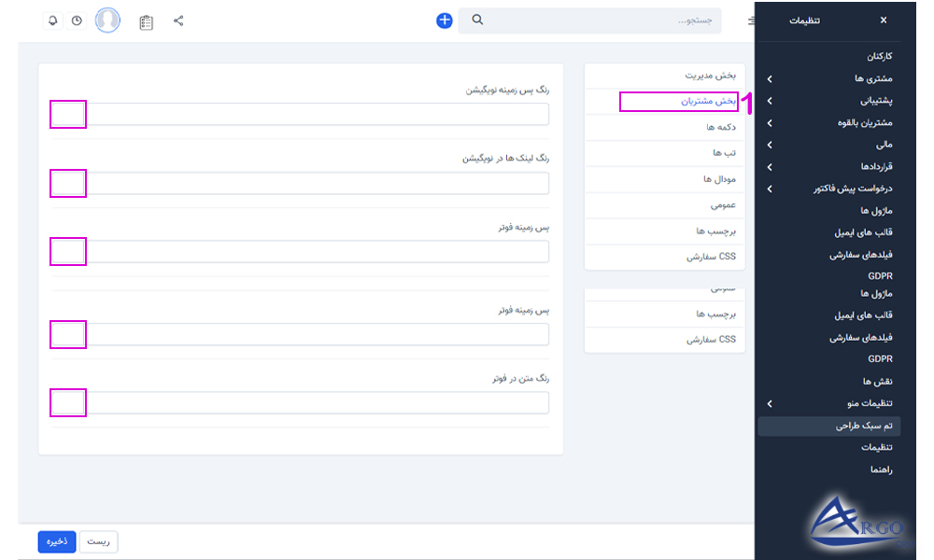The width and height of the screenshot is (934, 560).
Task: Open the notifications bell icon
Action: [53, 20]
